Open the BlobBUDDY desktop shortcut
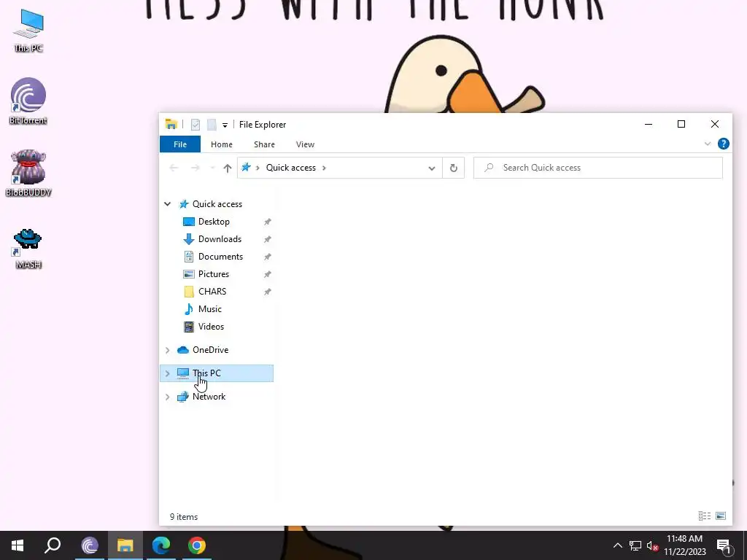Image resolution: width=747 pixels, height=560 pixels. [x=28, y=174]
